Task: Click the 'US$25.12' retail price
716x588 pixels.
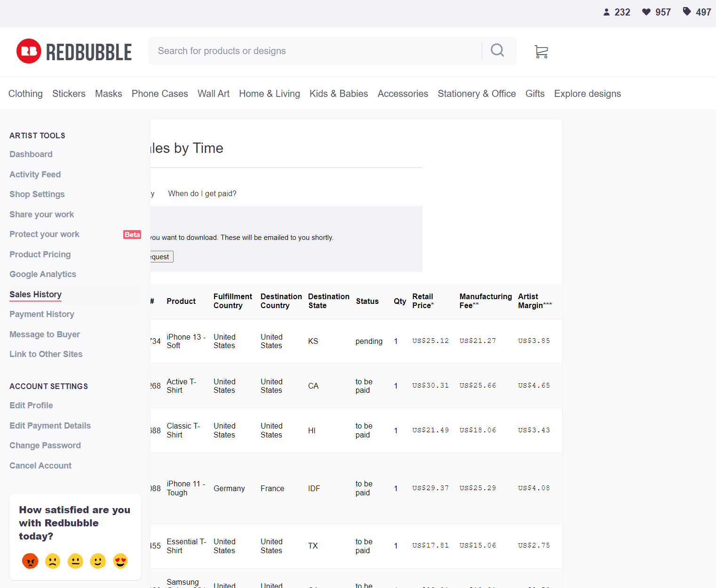Action: tap(430, 341)
